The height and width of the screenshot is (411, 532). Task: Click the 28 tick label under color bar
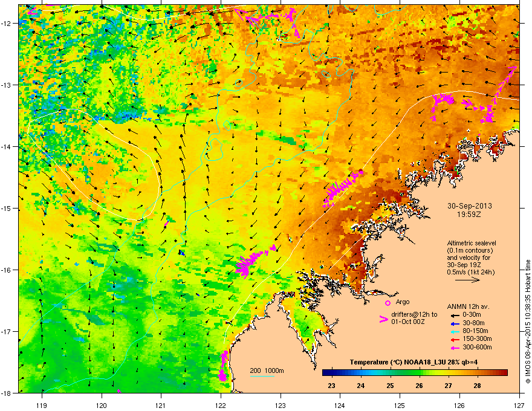point(478,386)
